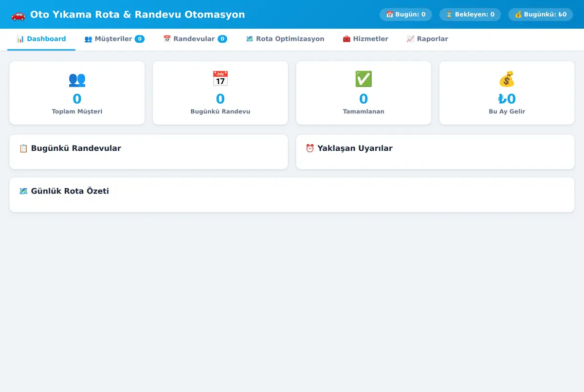Click the calendar icon in Bugünkü Randevu card

(x=220, y=79)
